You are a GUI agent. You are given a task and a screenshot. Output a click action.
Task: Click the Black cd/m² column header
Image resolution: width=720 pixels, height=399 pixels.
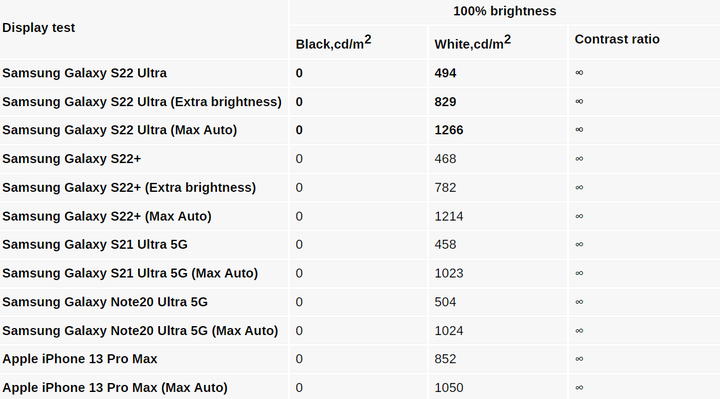pos(333,42)
